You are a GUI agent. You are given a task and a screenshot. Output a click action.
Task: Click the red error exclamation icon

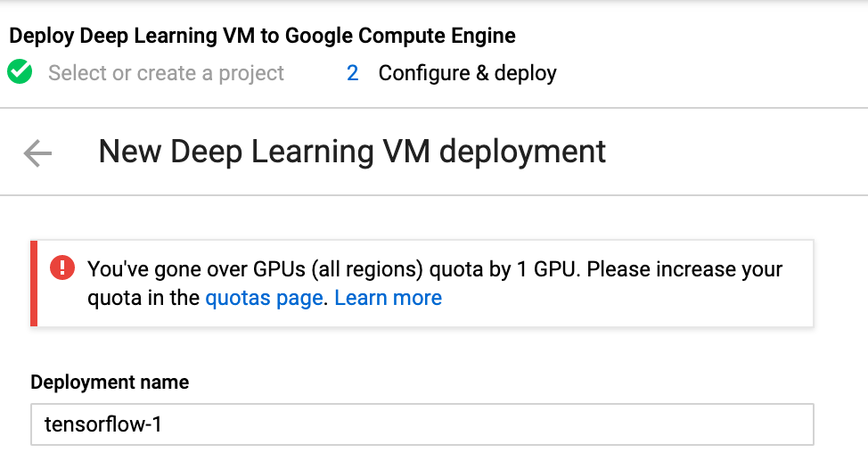[x=62, y=267]
